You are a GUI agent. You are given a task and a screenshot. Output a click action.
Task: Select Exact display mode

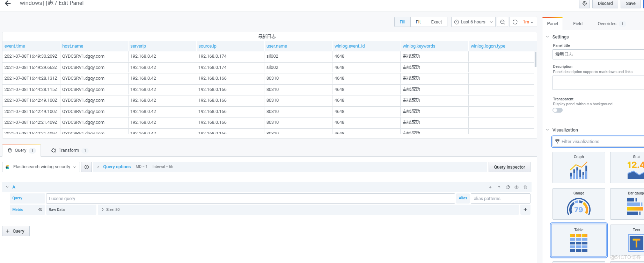[437, 22]
